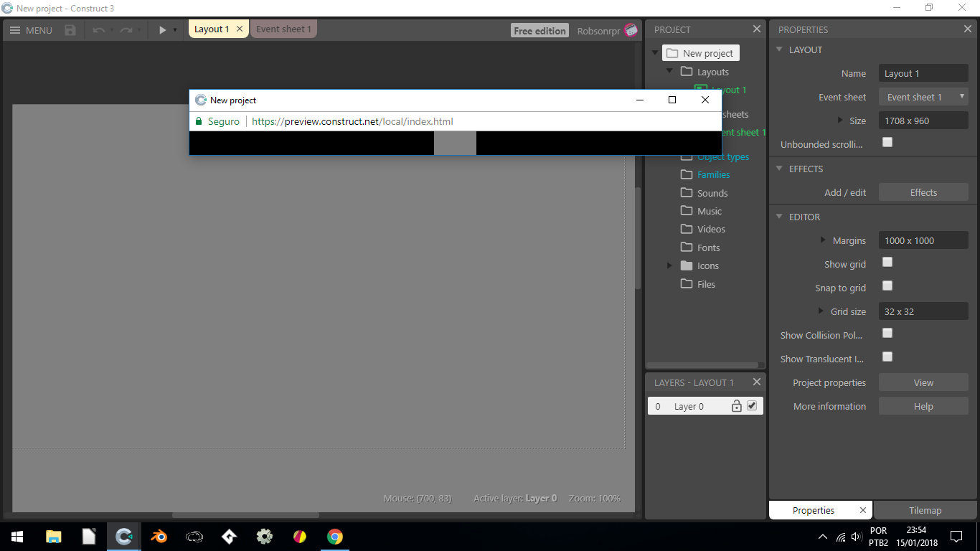The height and width of the screenshot is (551, 980).
Task: Click the redo arrow icon
Action: [125, 30]
